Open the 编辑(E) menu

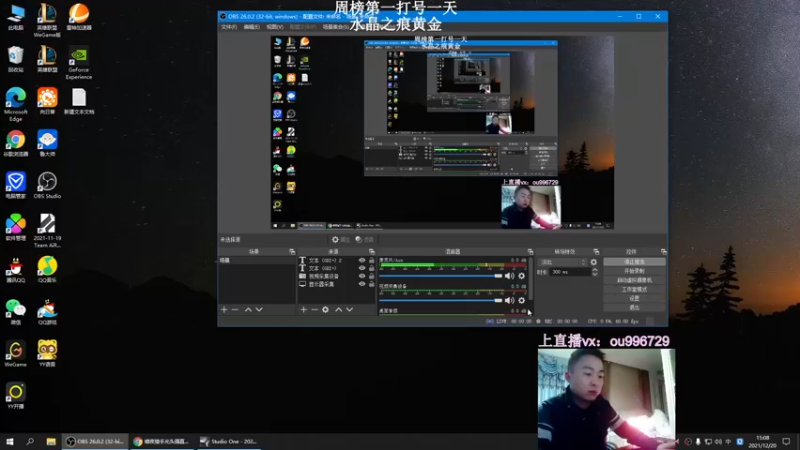pyautogui.click(x=252, y=27)
